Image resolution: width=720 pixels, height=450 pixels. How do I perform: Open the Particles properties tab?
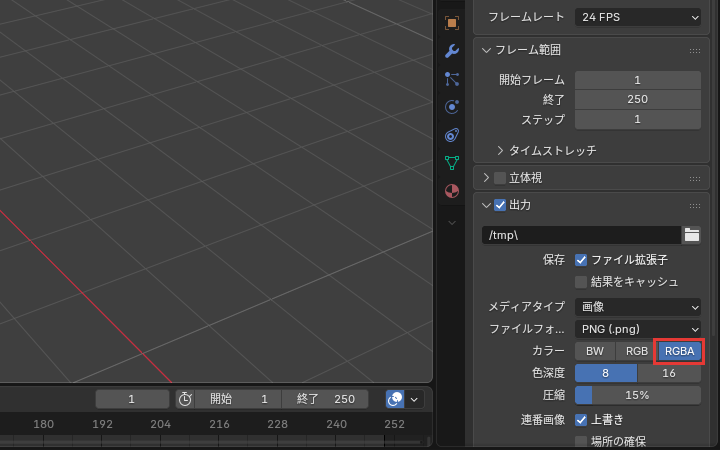[452, 79]
